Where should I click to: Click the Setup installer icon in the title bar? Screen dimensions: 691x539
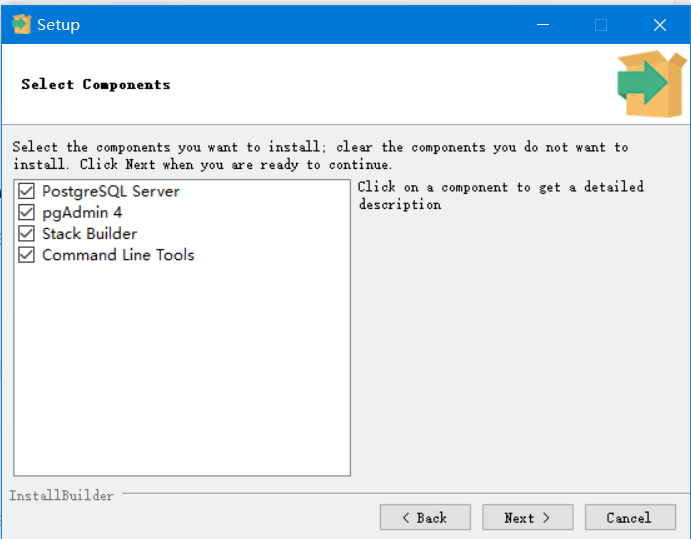[21, 24]
